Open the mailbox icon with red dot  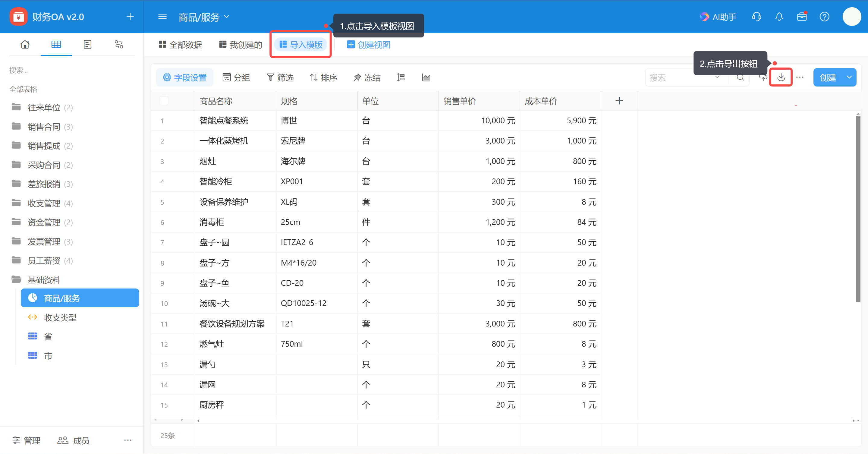tap(802, 17)
